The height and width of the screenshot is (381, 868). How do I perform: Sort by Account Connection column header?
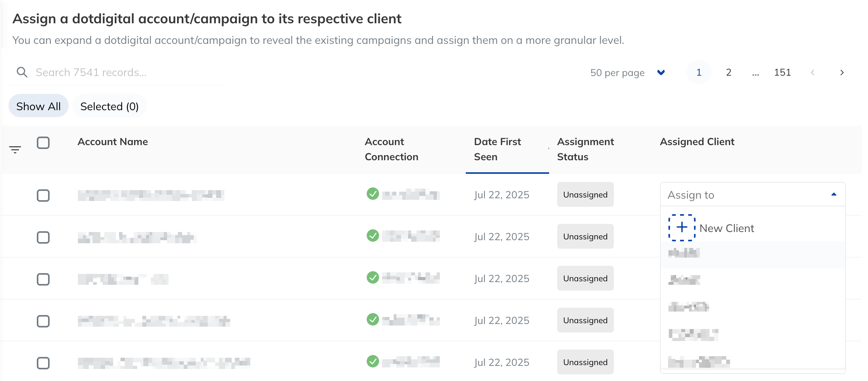click(x=391, y=149)
